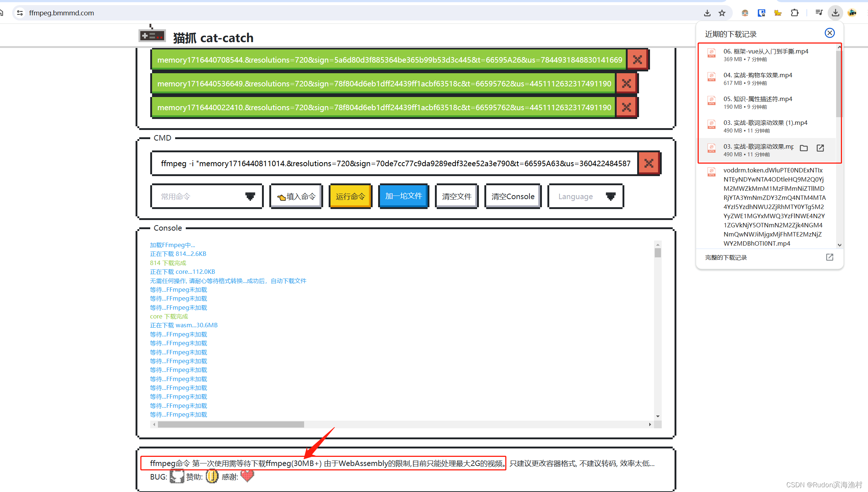This screenshot has height=492, width=868.
Task: Open the extensions puzzle icon
Action: click(794, 13)
